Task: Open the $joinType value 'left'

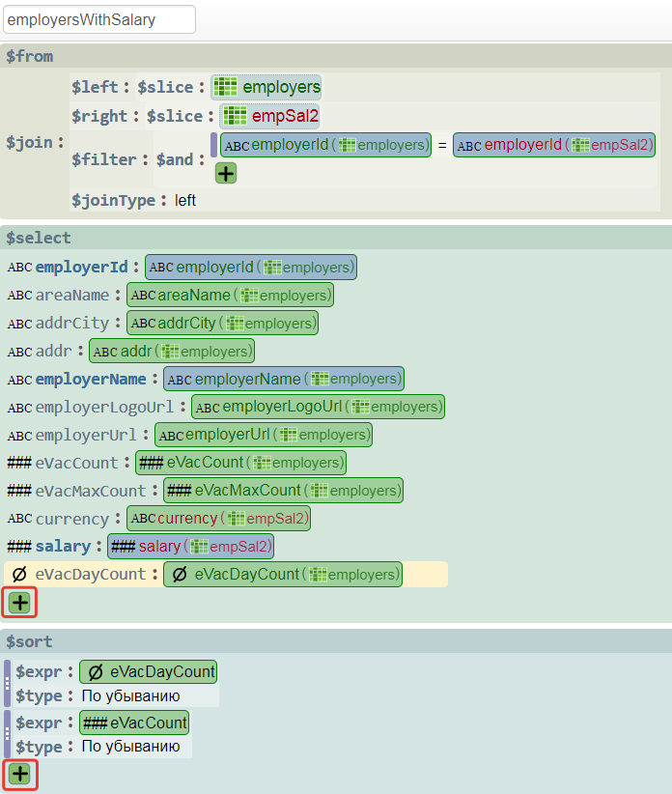Action: click(x=185, y=201)
